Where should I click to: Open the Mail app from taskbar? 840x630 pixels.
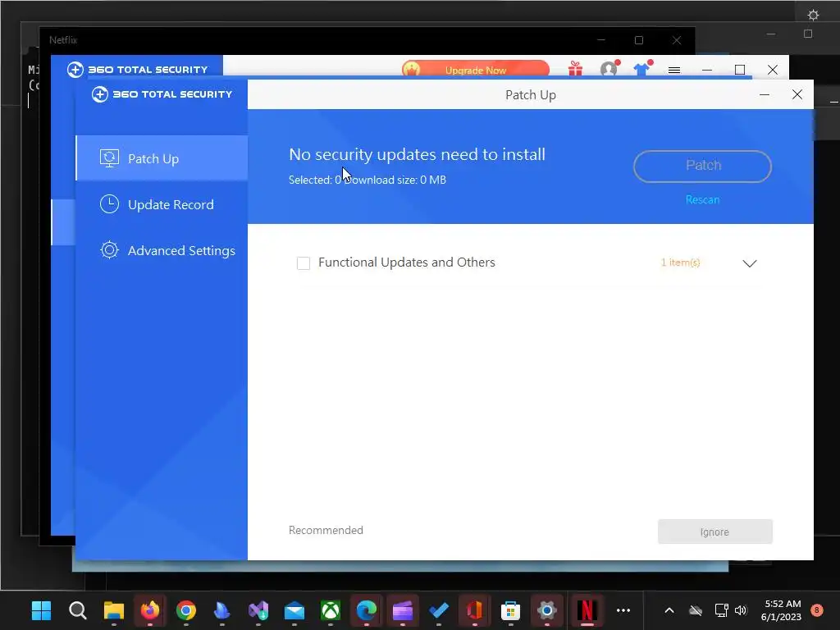(294, 610)
